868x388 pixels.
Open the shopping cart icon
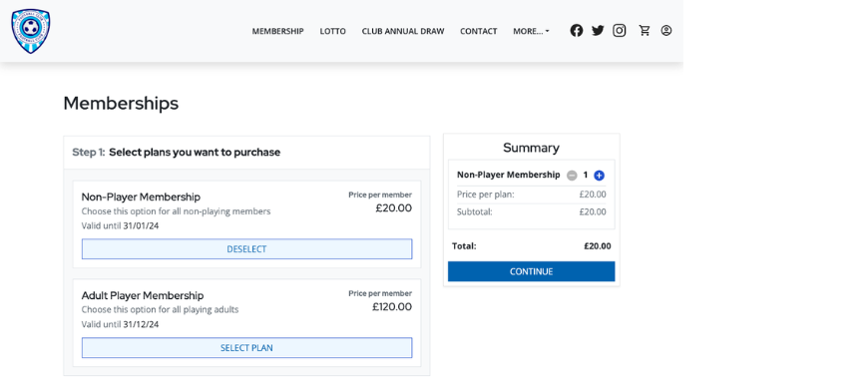[645, 31]
